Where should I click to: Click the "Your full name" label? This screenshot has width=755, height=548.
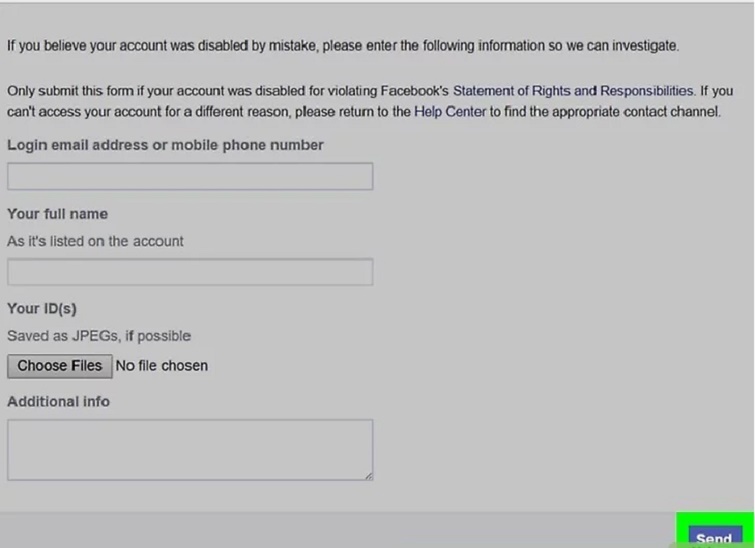pyautogui.click(x=57, y=214)
